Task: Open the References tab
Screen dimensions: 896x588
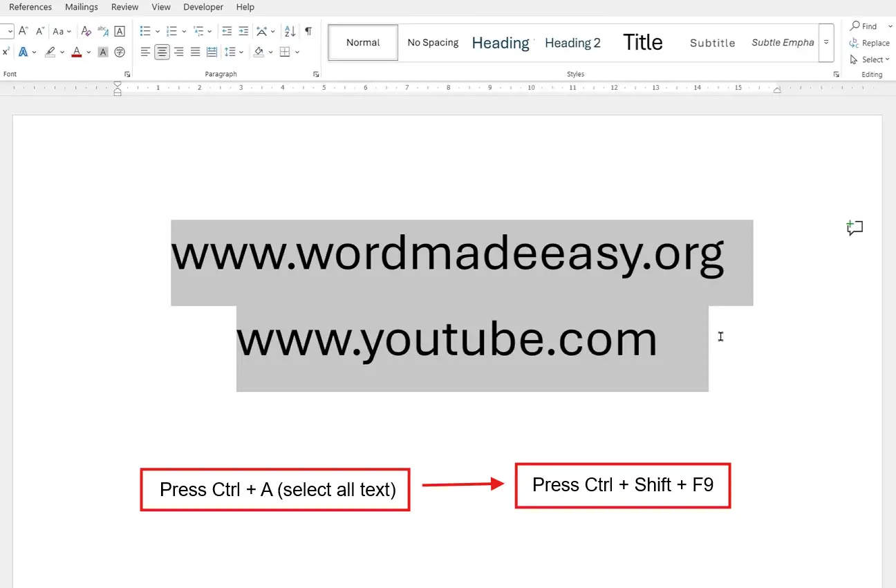Action: pos(30,7)
